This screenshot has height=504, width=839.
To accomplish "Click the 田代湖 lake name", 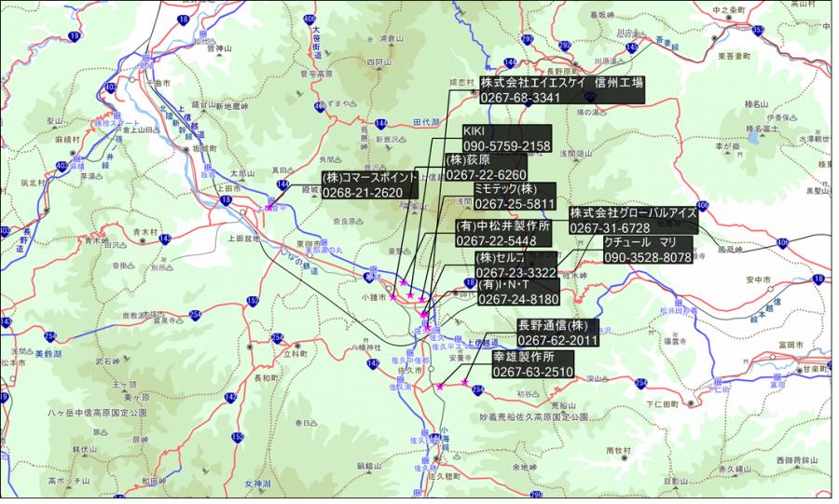I will pyautogui.click(x=426, y=122).
